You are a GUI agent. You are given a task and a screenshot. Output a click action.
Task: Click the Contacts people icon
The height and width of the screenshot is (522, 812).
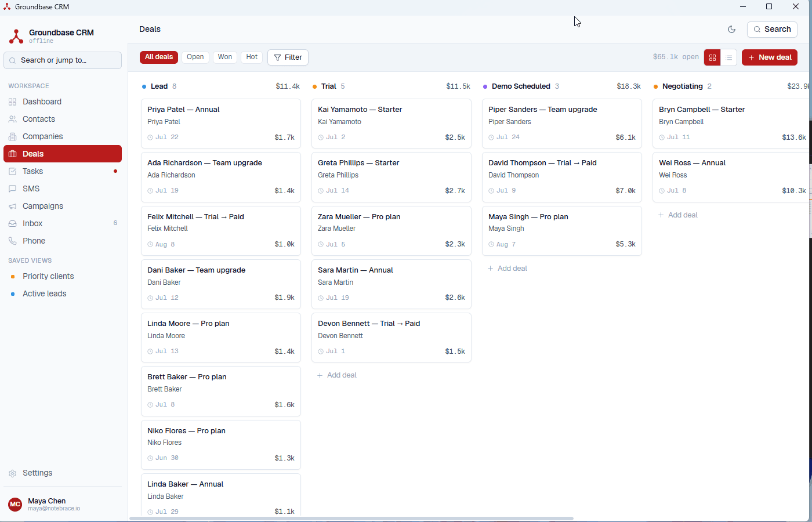13,119
